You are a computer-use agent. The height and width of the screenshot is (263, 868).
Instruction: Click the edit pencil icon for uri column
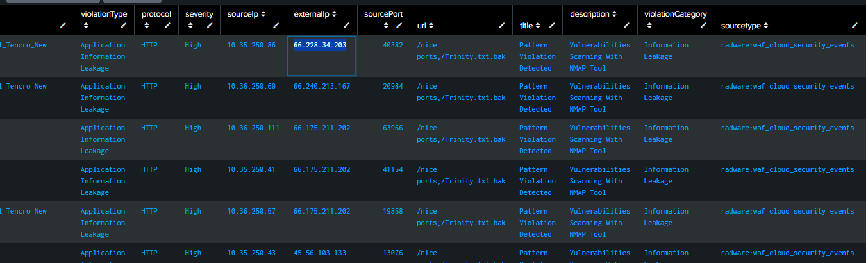pyautogui.click(x=502, y=26)
